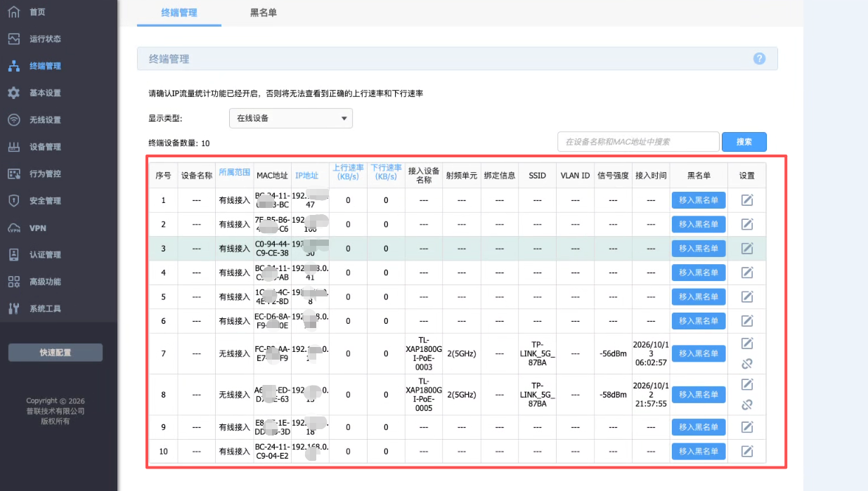Click the wireless settings Wi-Fi icon
This screenshot has height=491, width=868.
[x=14, y=119]
